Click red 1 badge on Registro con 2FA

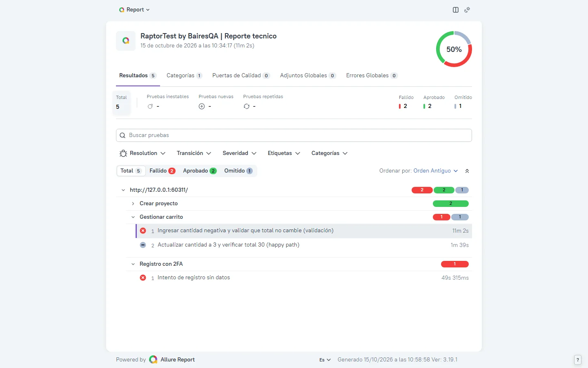pyautogui.click(x=455, y=264)
